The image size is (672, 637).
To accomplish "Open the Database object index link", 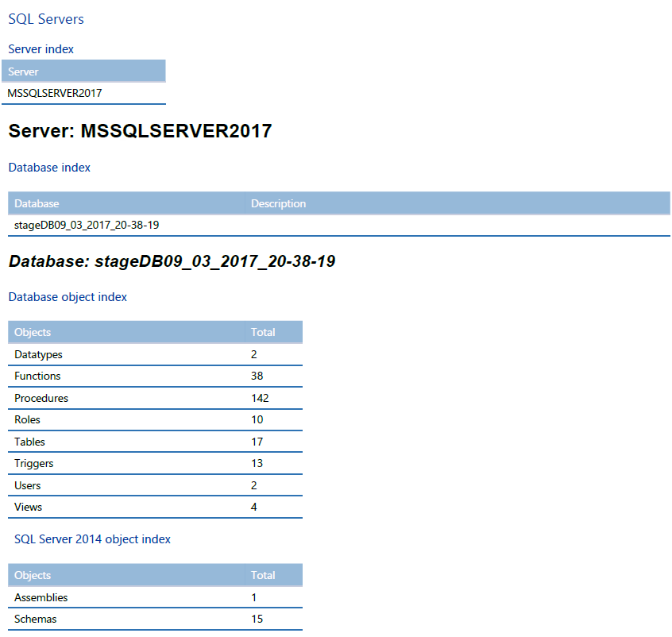I will pos(68,296).
